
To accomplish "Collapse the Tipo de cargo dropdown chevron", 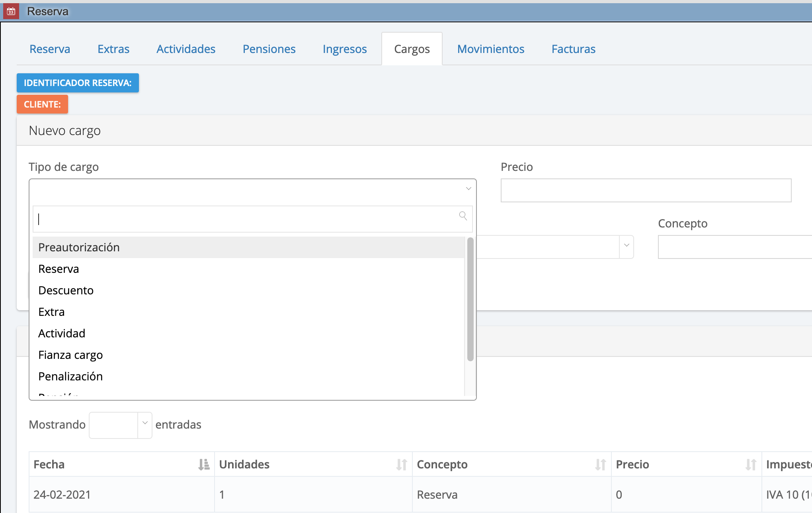I will [468, 189].
